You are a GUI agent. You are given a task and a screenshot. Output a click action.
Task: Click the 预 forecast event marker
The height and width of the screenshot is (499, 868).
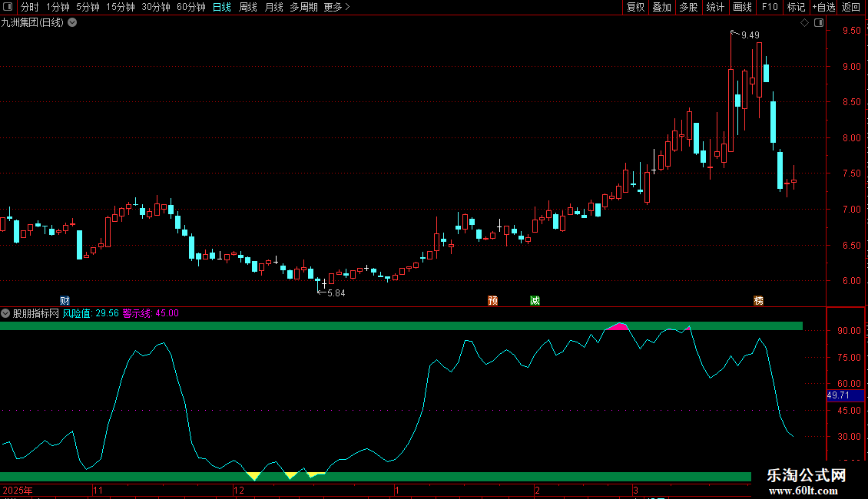click(492, 300)
